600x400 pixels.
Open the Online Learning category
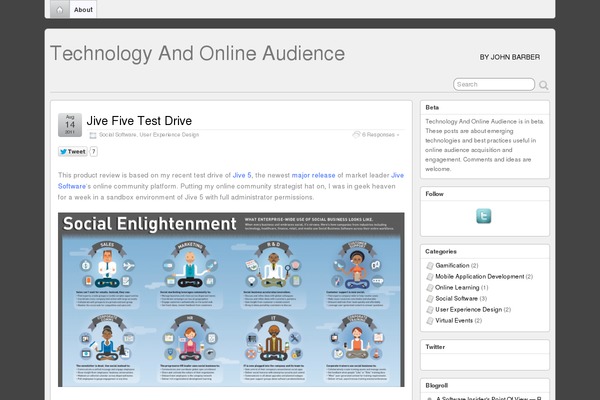[457, 287]
